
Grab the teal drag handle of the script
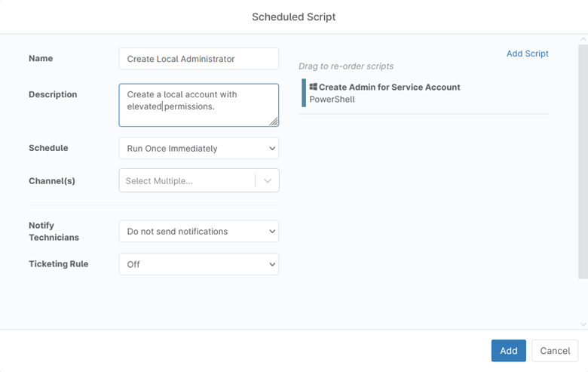coord(304,93)
